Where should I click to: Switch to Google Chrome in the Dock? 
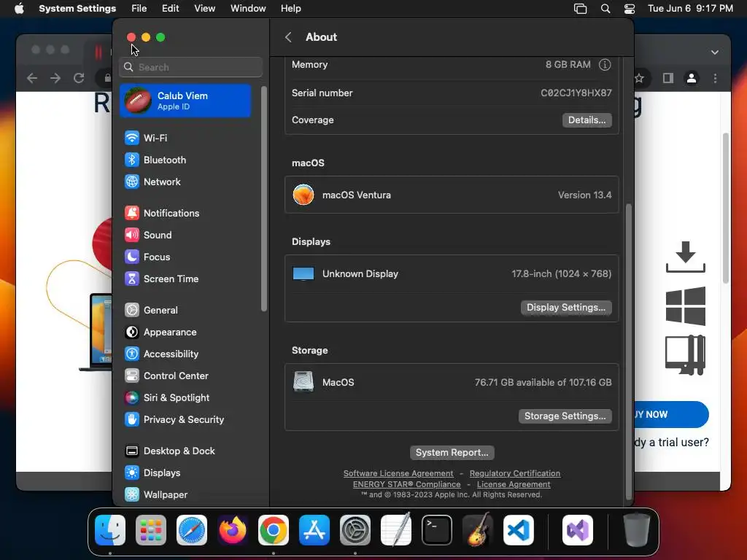click(x=274, y=530)
